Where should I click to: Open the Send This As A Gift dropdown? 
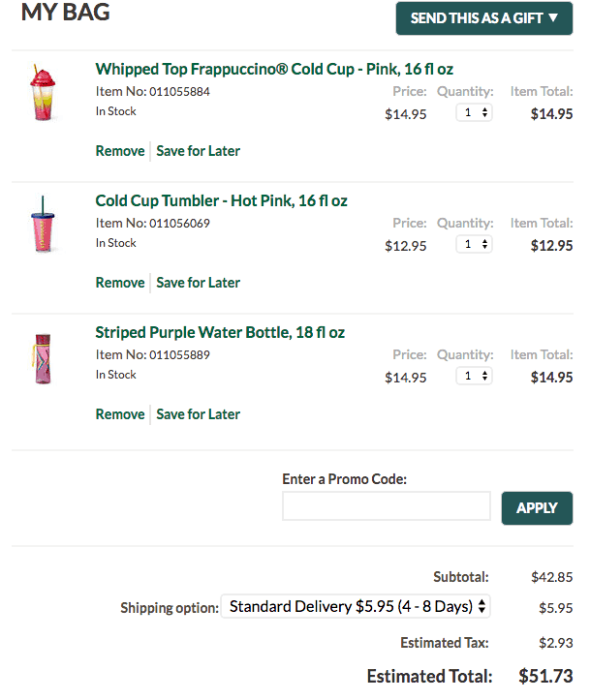pyautogui.click(x=484, y=18)
